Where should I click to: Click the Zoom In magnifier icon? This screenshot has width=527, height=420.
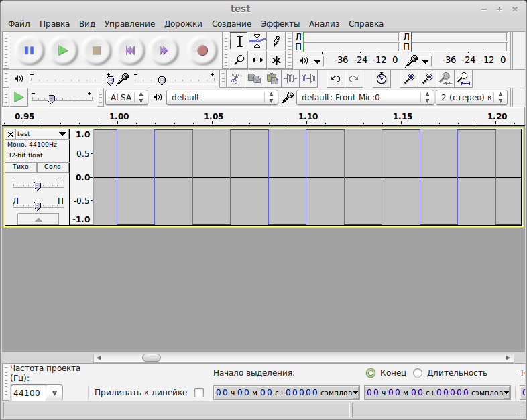(x=408, y=78)
